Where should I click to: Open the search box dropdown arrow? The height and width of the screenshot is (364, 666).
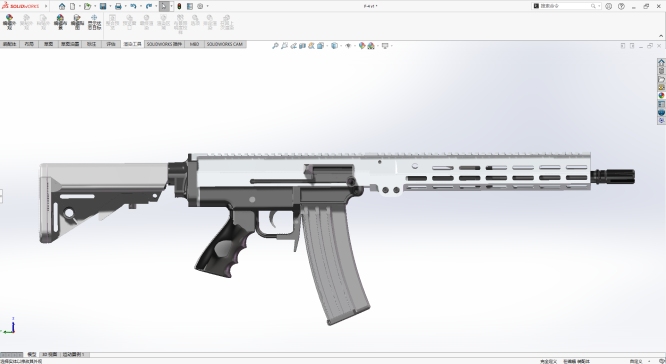pyautogui.click(x=599, y=6)
